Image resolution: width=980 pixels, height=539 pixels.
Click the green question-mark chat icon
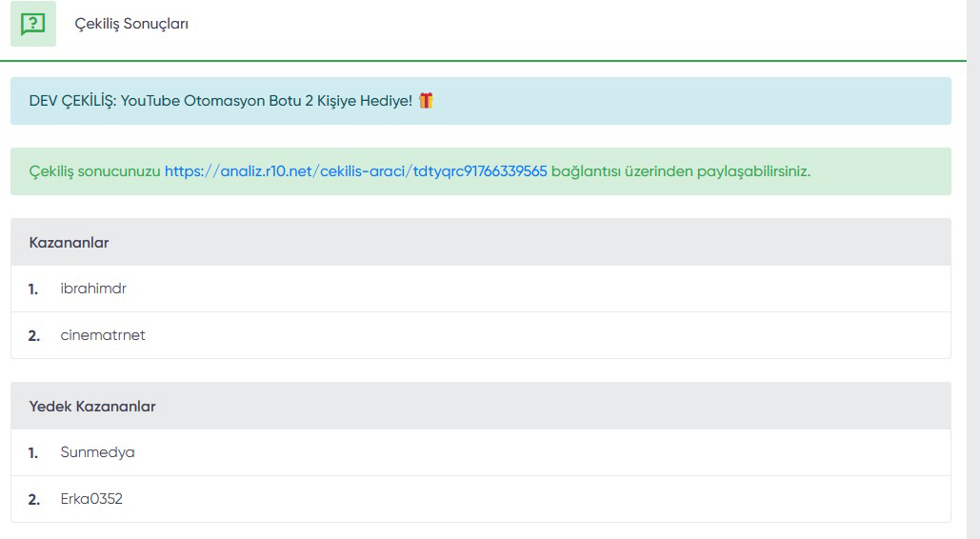pyautogui.click(x=33, y=24)
